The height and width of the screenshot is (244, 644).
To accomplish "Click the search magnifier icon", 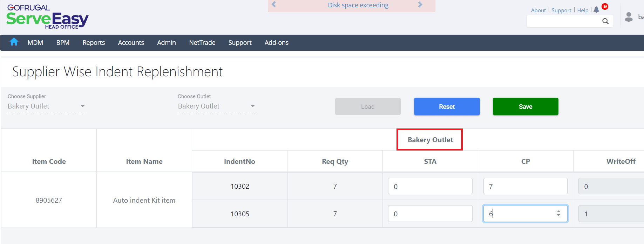I will pos(605,21).
